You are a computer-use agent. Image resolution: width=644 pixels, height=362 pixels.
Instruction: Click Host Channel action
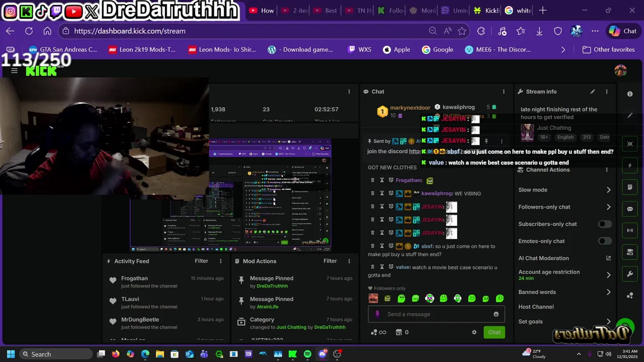[536, 307]
